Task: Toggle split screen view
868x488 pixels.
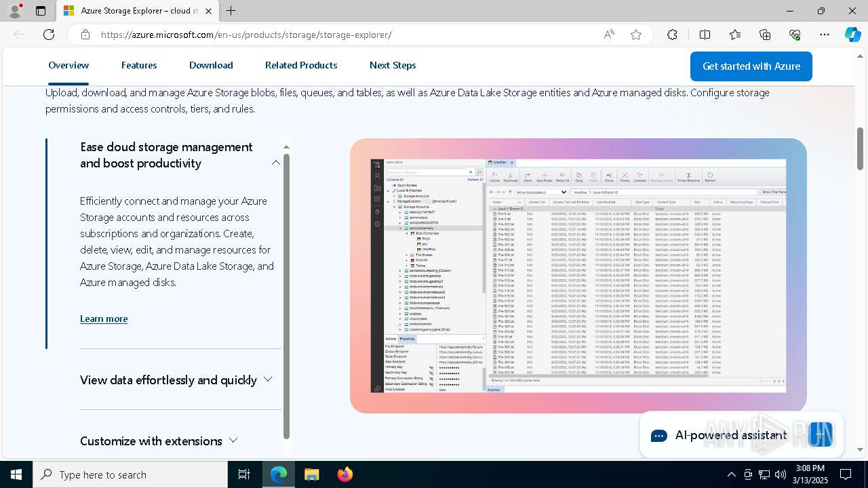Action: click(705, 35)
